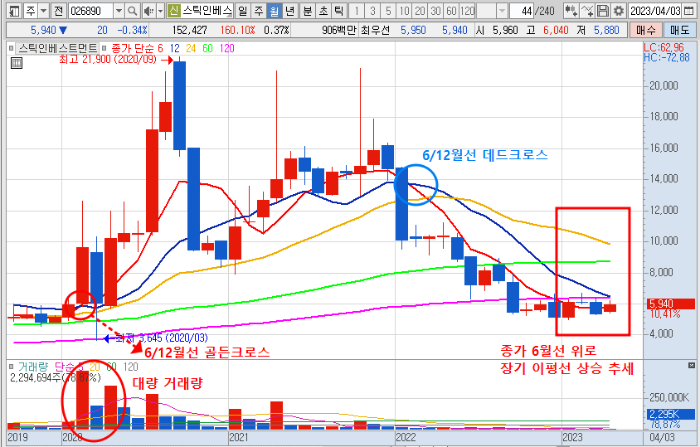This screenshot has width=700, height=447.
Task: Switch to 주 weekly chart period
Action: click(x=258, y=11)
